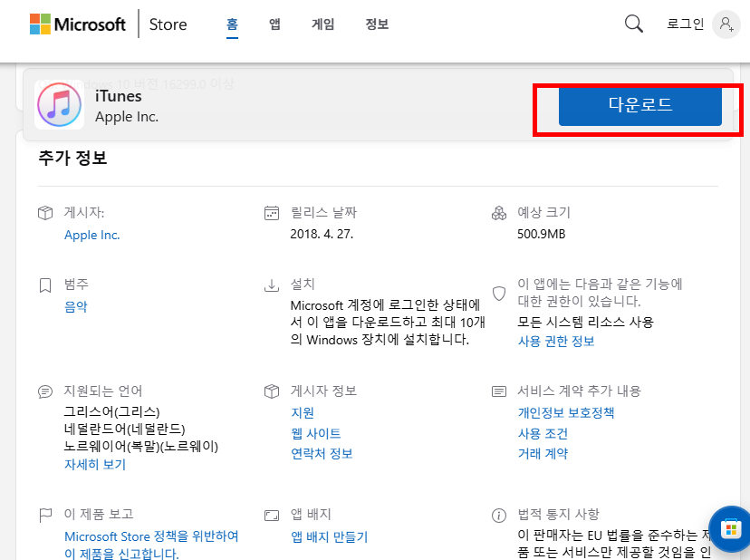This screenshot has width=750, height=560.
Task: Open the Store home link
Action: click(168, 24)
